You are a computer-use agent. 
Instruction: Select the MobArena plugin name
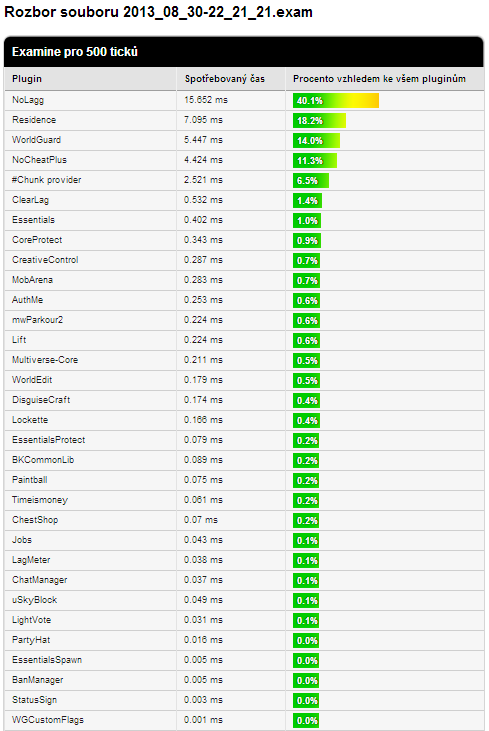(32, 280)
